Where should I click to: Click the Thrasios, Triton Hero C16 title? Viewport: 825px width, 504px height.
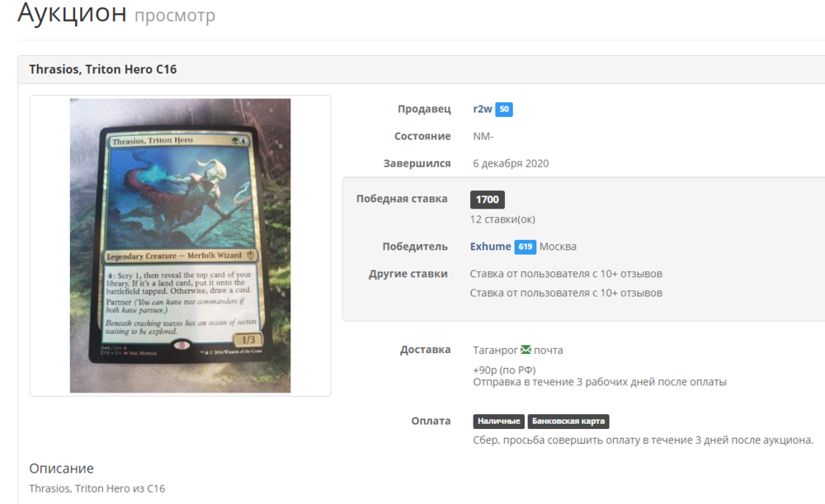pyautogui.click(x=102, y=69)
